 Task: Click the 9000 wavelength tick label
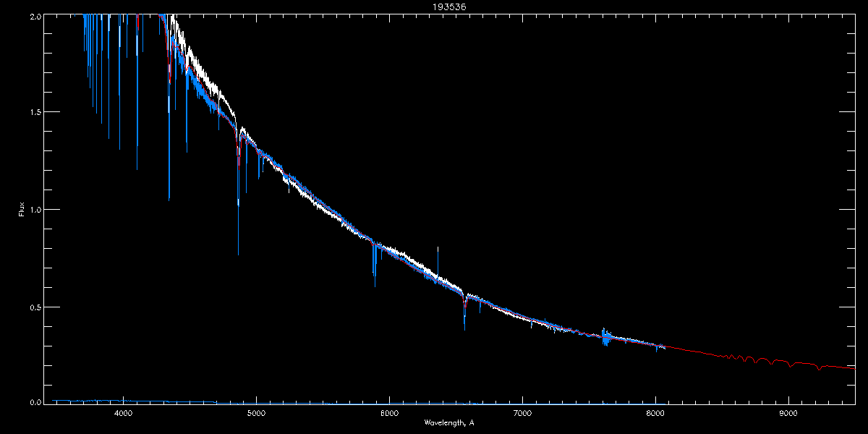tap(788, 413)
